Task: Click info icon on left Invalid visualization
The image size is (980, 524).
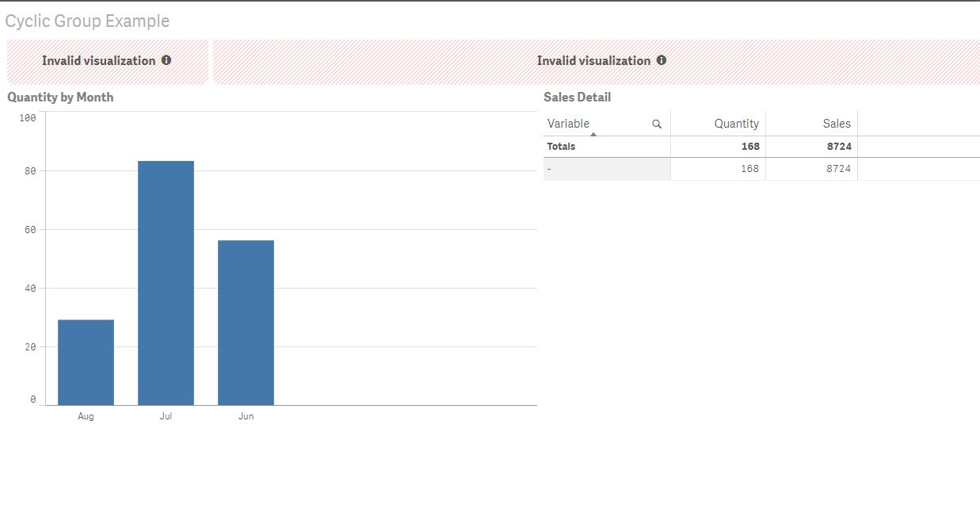Action: click(166, 60)
